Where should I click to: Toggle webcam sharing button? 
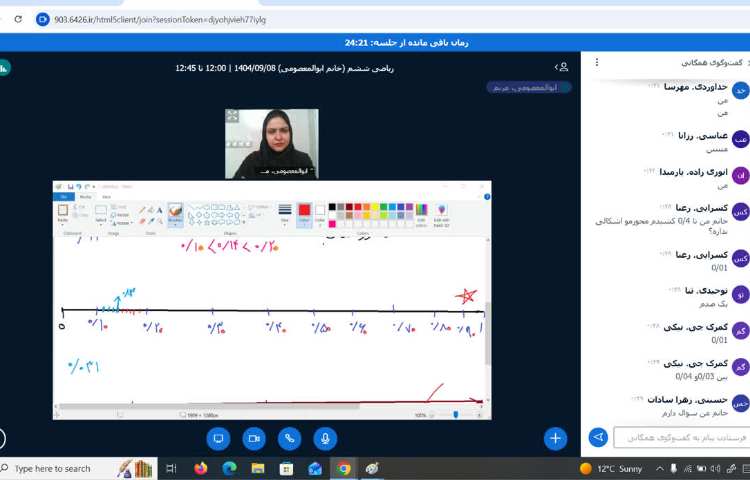click(254, 438)
